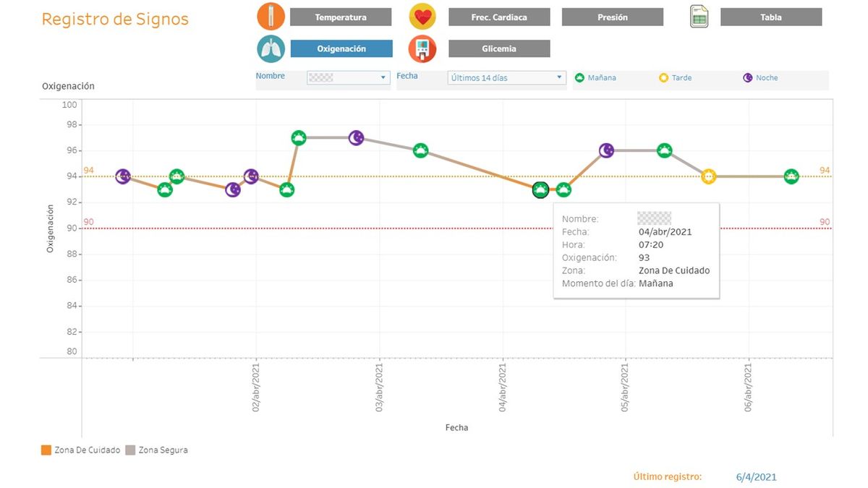This screenshot has height=488, width=868.
Task: Click the glucometer icon for Glicemia
Action: coord(422,48)
